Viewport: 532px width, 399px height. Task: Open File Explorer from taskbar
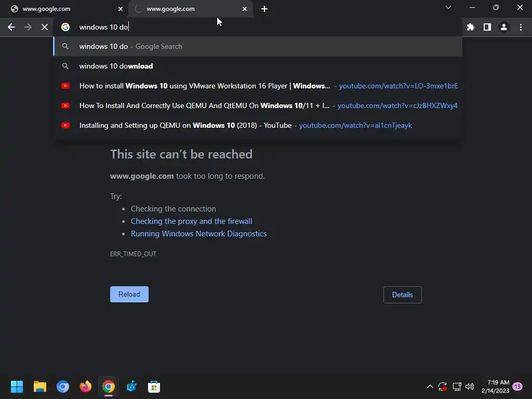pyautogui.click(x=39, y=387)
